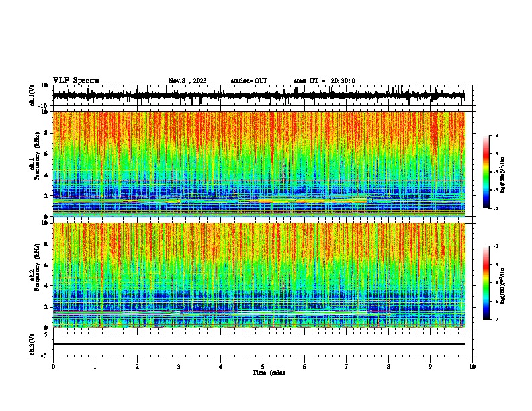Click the 'start UT = 20:30:0' label
Image resolution: width=532 pixels, height=411 pixels.
324,81
